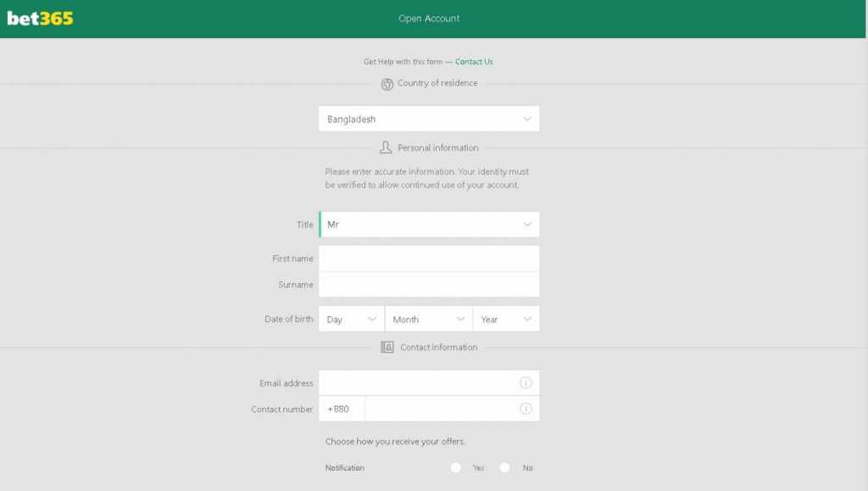Image resolution: width=868 pixels, height=491 pixels.
Task: Open the Year dropdown
Action: coord(505,318)
